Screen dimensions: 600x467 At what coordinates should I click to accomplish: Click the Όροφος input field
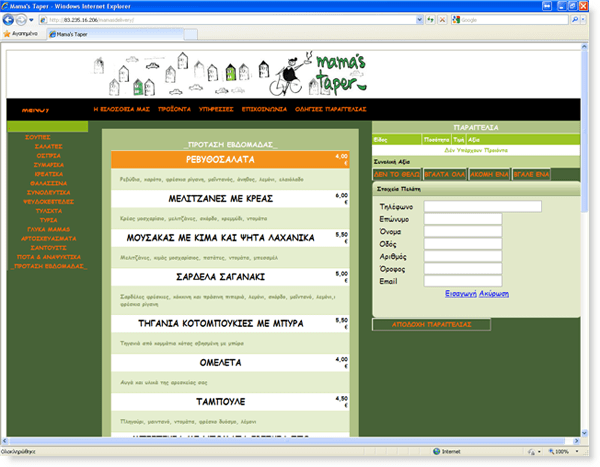(x=463, y=269)
